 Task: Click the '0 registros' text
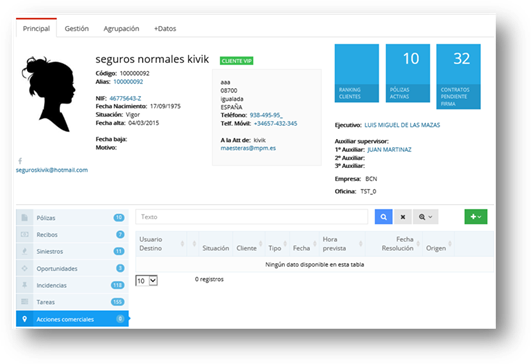(209, 279)
